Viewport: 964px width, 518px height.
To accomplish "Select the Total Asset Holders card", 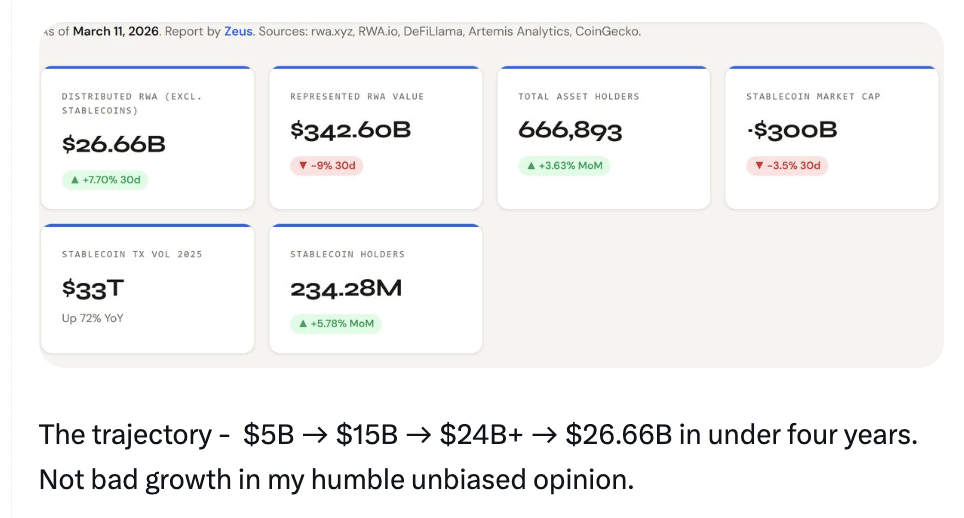I will (x=603, y=138).
